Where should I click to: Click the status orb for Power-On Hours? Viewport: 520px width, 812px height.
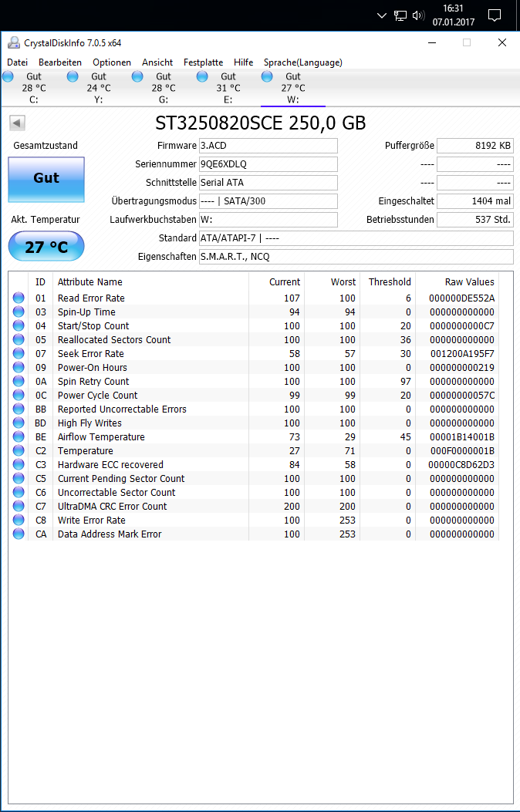tap(19, 367)
